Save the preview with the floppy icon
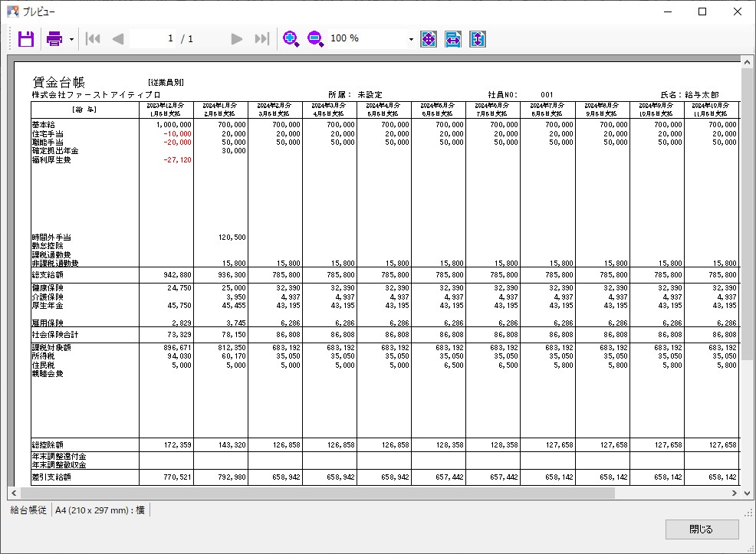 pos(26,38)
